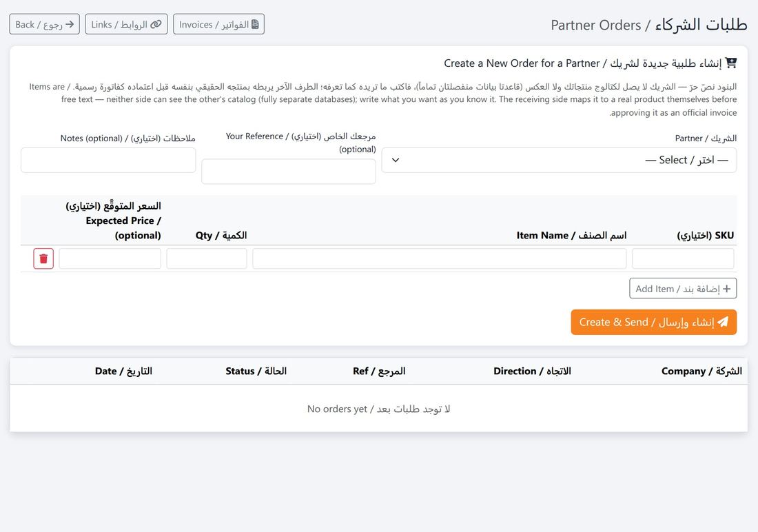Focus the Your Reference input field

(x=289, y=172)
